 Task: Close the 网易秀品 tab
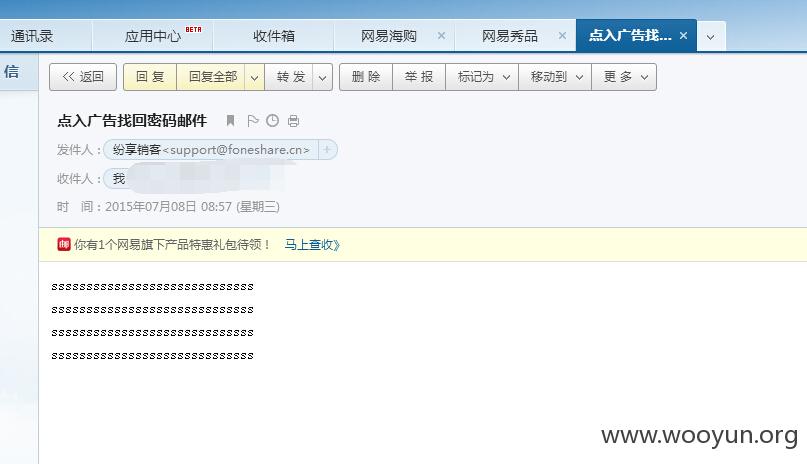tap(562, 35)
